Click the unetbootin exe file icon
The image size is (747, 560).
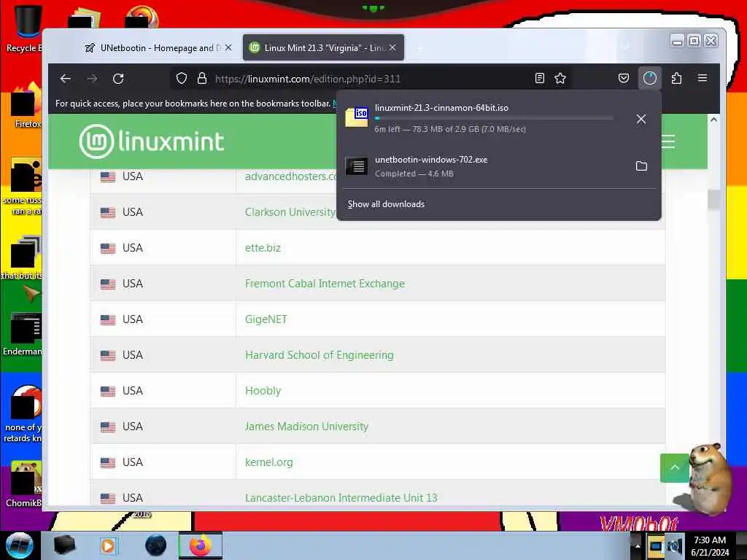pyautogui.click(x=356, y=166)
